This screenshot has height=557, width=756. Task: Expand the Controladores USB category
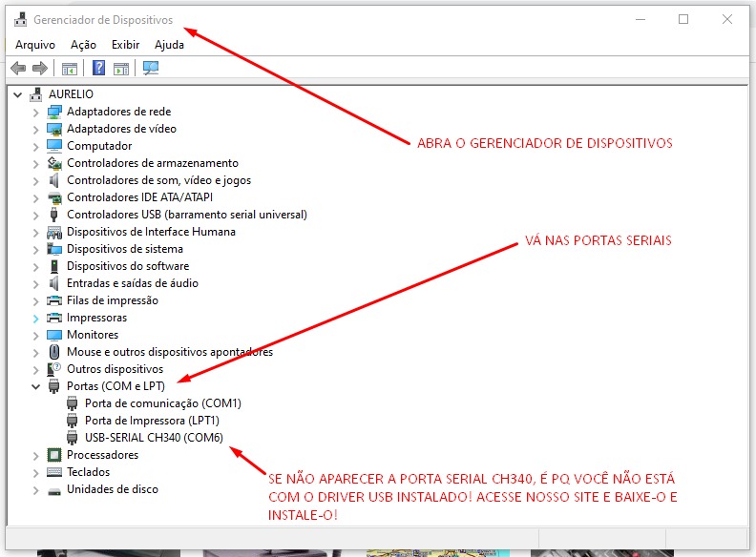pyautogui.click(x=35, y=216)
